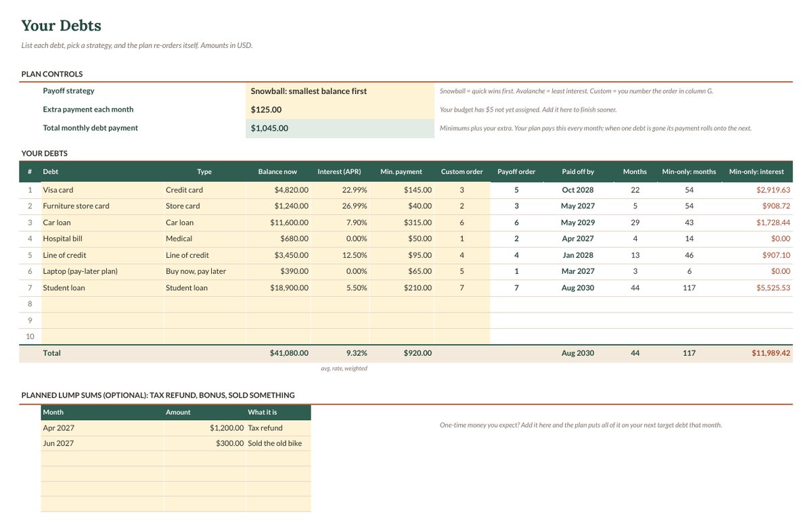This screenshot has height=531, width=812.
Task: Open the Type cell 'Buy now, pay later'
Action: 204,271
